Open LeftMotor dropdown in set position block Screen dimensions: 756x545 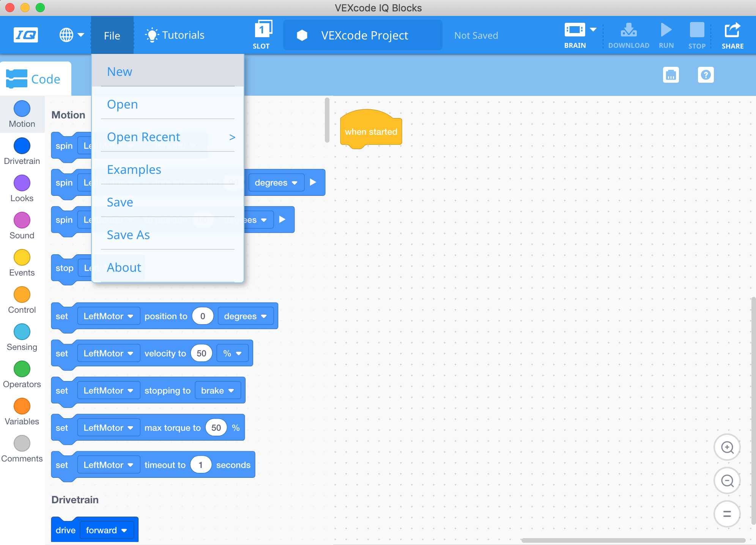(x=109, y=316)
